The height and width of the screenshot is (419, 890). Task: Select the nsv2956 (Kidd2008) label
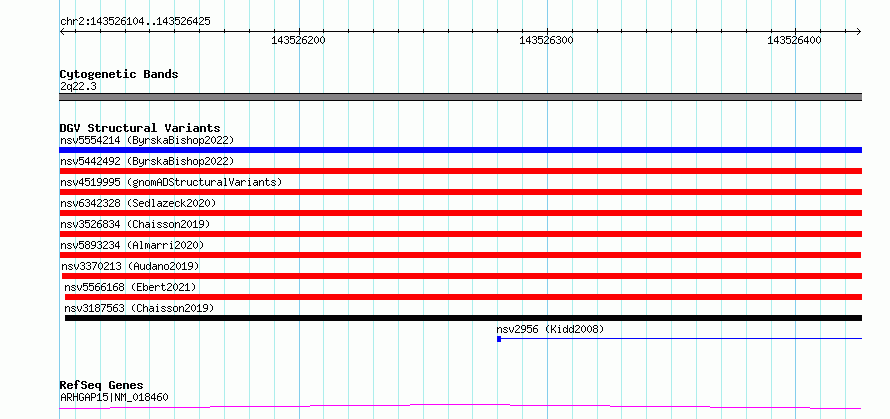point(550,329)
